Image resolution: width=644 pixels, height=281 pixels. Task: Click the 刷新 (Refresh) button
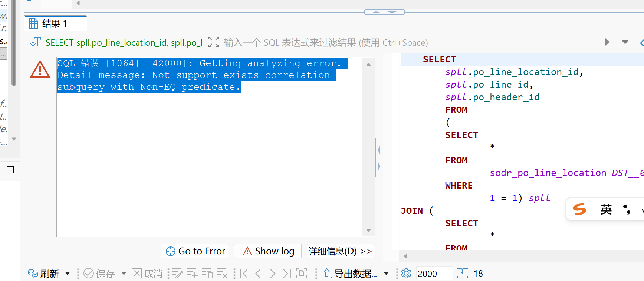pos(44,274)
